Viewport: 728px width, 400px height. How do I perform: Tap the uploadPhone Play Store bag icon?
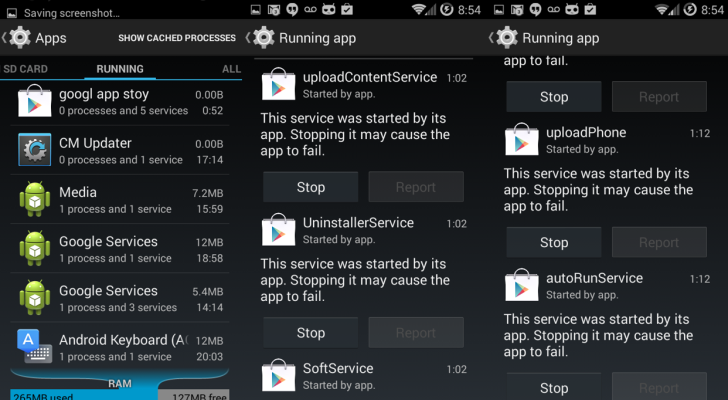click(521, 139)
